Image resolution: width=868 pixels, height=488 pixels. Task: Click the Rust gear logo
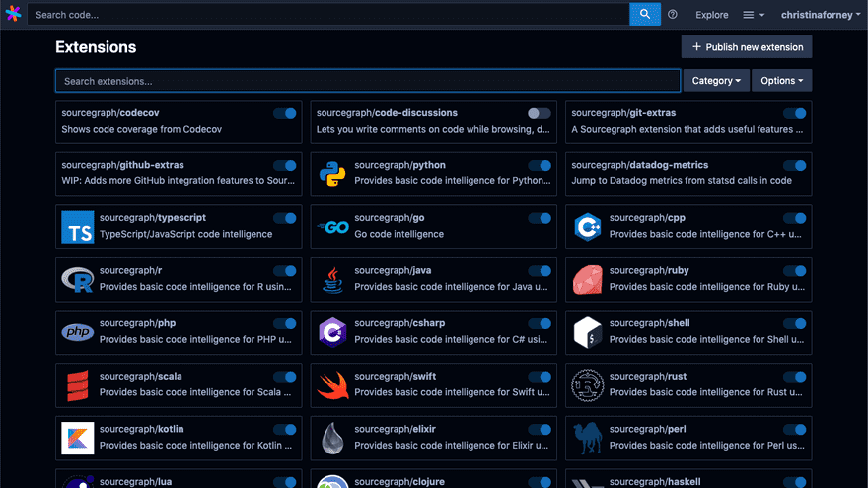coord(587,385)
